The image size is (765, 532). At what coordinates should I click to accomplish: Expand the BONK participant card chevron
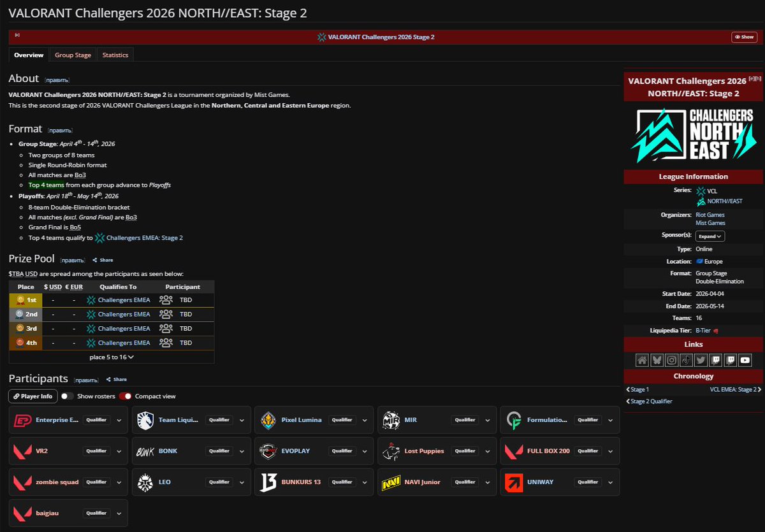click(x=242, y=451)
